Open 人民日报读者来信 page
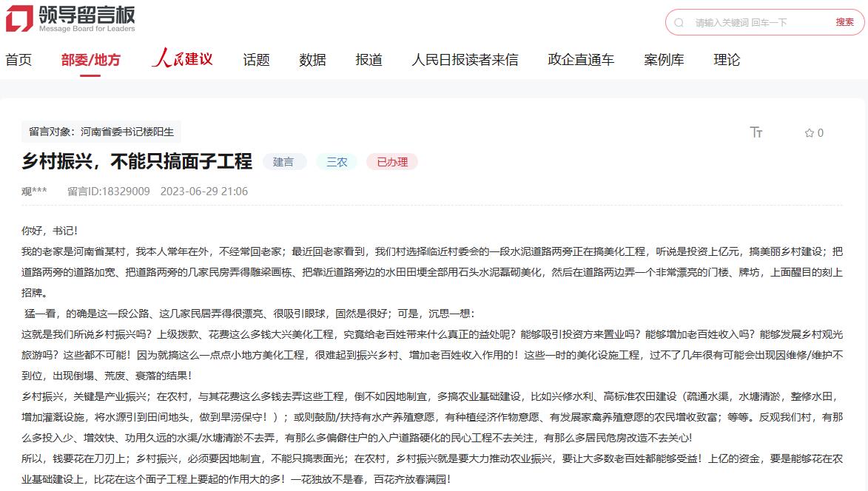Screen dimensions: 868x491 [465, 59]
